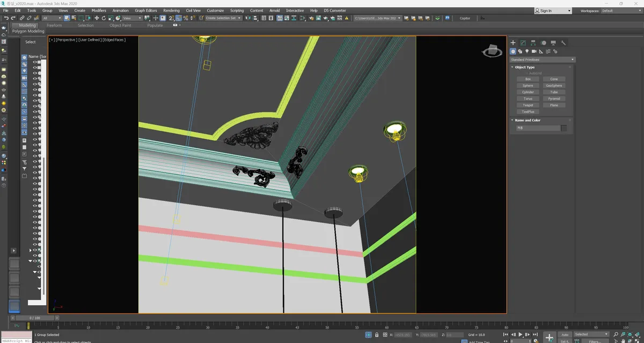Click the Play Animation button
This screenshot has width=644, height=343.
[x=520, y=335]
